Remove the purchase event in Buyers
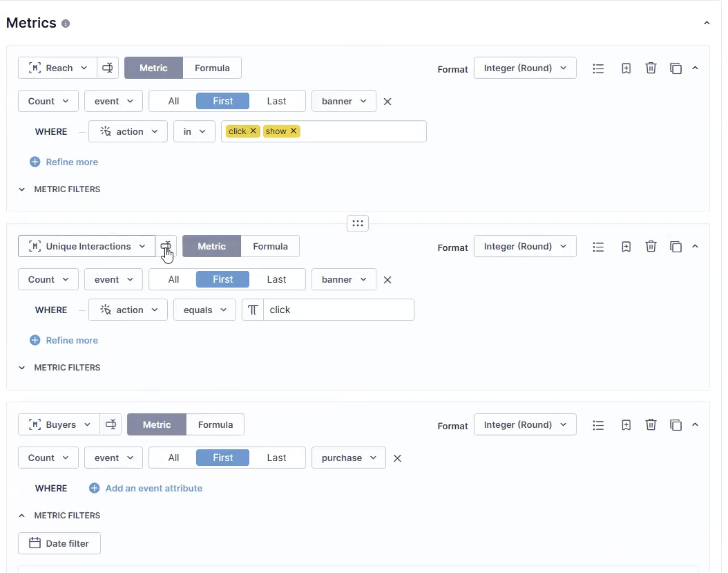This screenshot has width=728, height=573. click(397, 458)
